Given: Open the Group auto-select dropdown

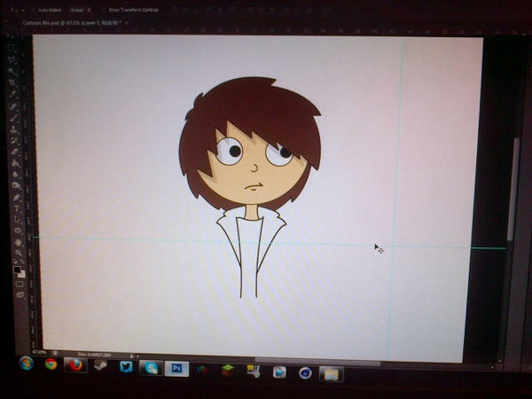Looking at the screenshot, I should (80, 10).
